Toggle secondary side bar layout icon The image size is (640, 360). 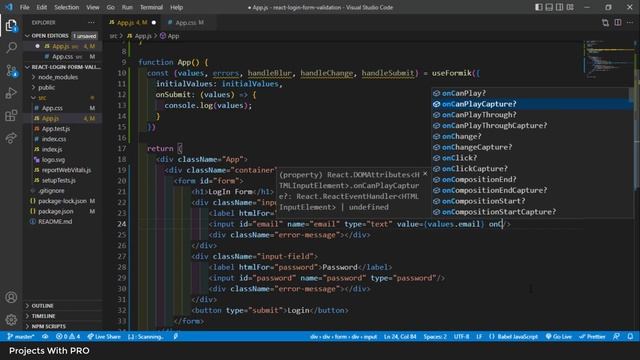tap(560, 7)
